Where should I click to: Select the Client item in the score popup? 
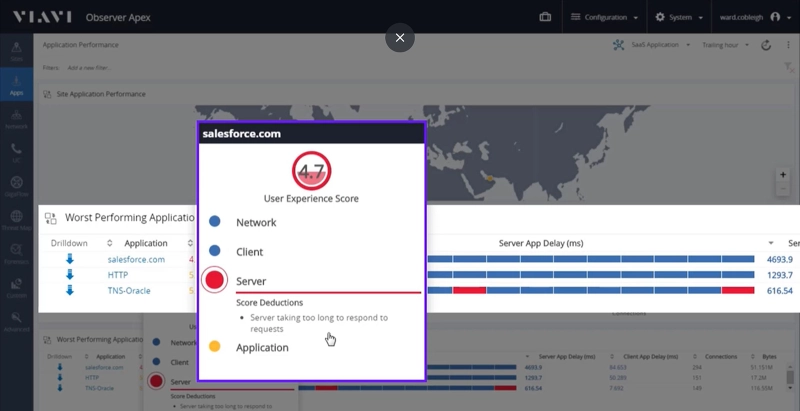[x=249, y=252]
